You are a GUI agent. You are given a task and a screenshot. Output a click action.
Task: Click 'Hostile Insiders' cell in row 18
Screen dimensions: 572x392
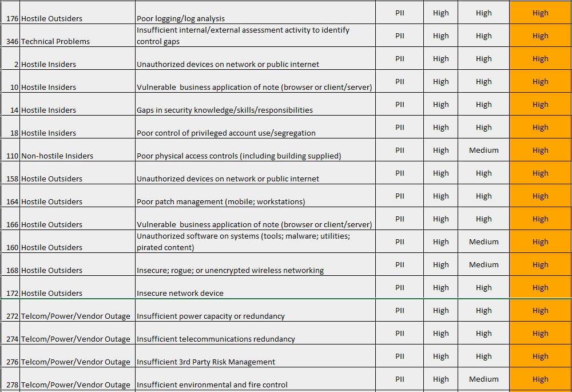[x=77, y=127]
